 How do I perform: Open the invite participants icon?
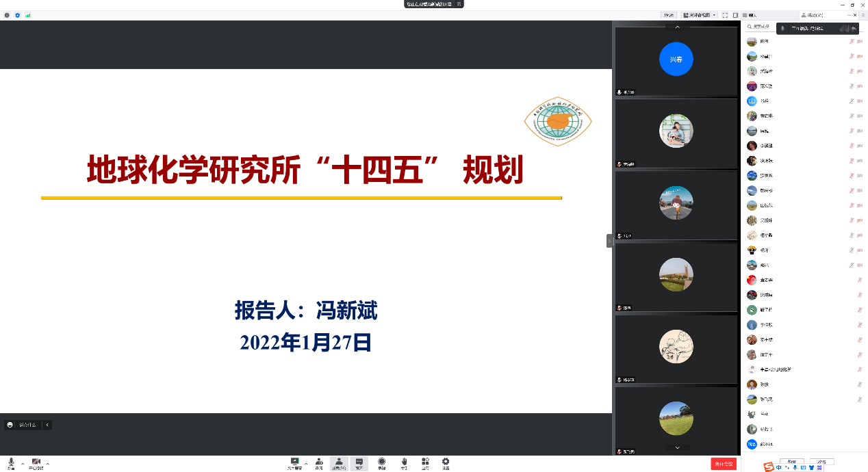coord(319,463)
